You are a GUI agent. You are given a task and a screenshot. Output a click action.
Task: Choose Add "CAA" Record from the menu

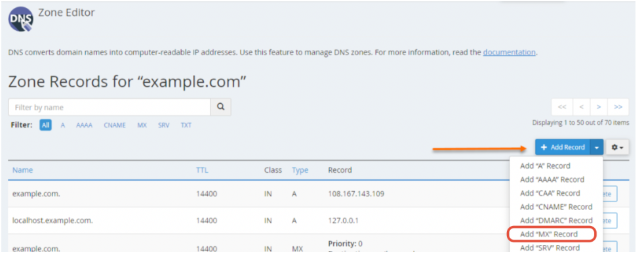pyautogui.click(x=550, y=193)
